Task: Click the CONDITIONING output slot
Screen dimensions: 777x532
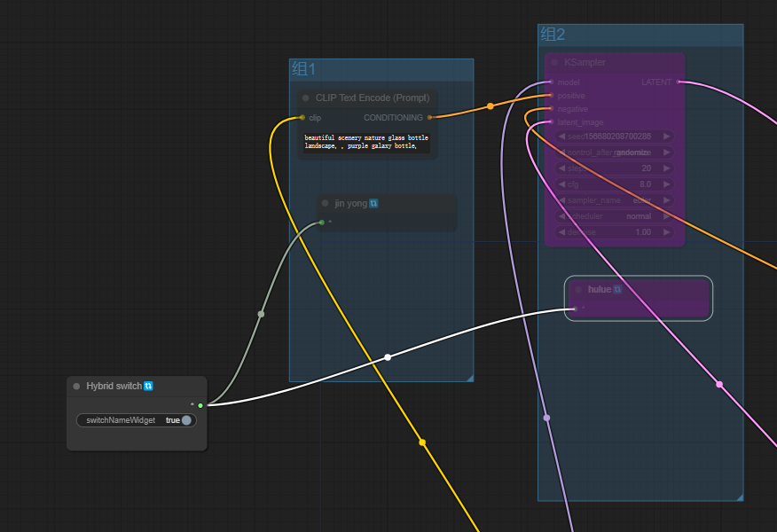Action: [x=429, y=117]
